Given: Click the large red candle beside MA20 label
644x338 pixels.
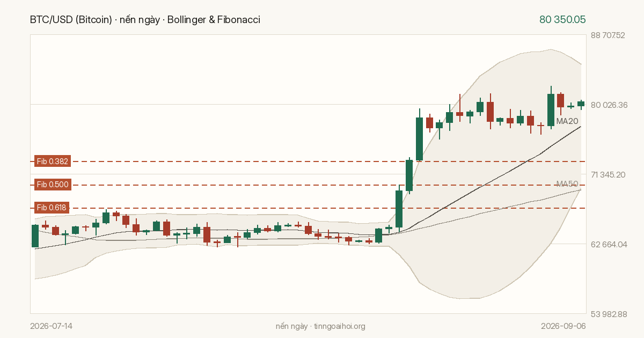Looking at the screenshot, I should click(x=560, y=100).
